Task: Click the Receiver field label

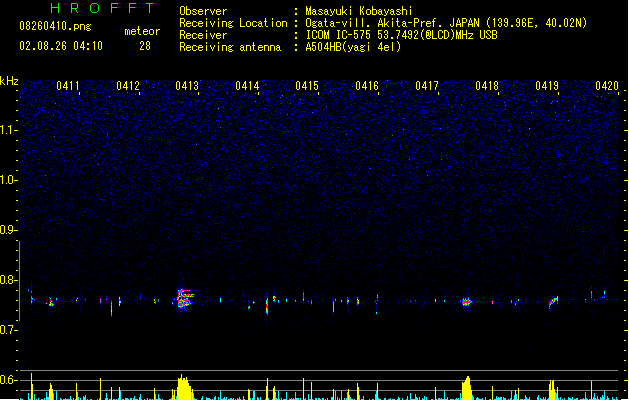Action: coord(203,35)
